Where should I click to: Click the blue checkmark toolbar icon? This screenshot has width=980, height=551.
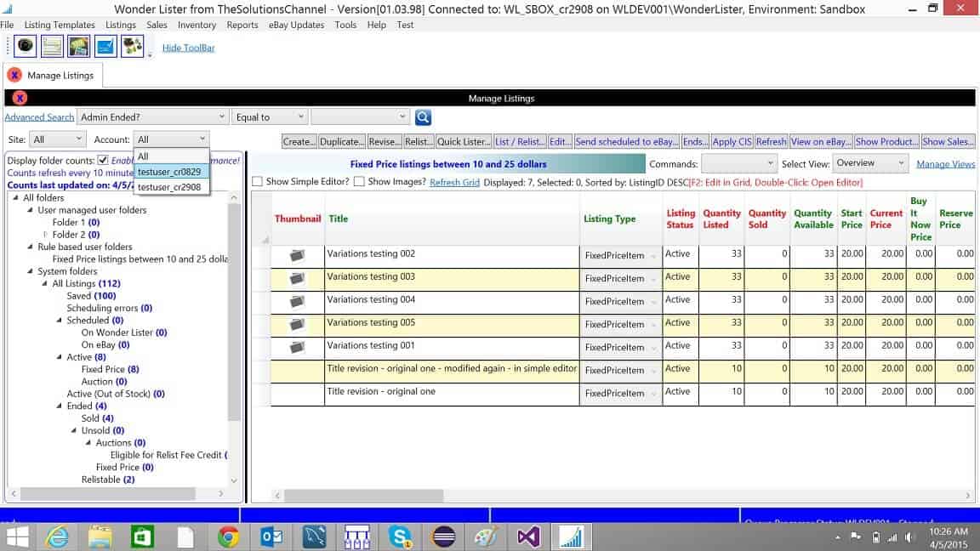105,45
